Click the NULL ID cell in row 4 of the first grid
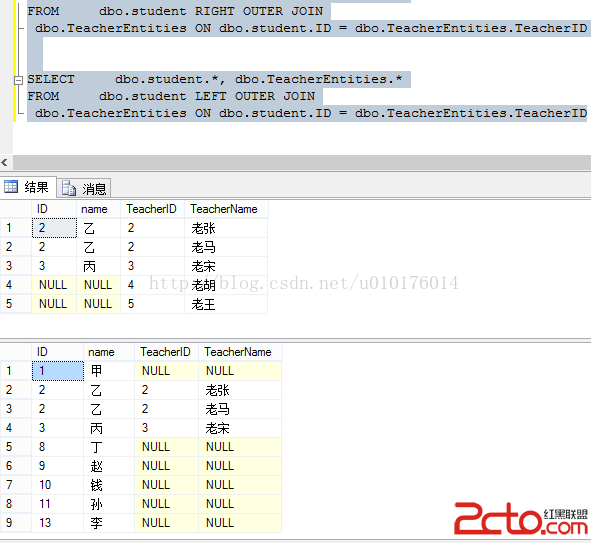 click(54, 285)
